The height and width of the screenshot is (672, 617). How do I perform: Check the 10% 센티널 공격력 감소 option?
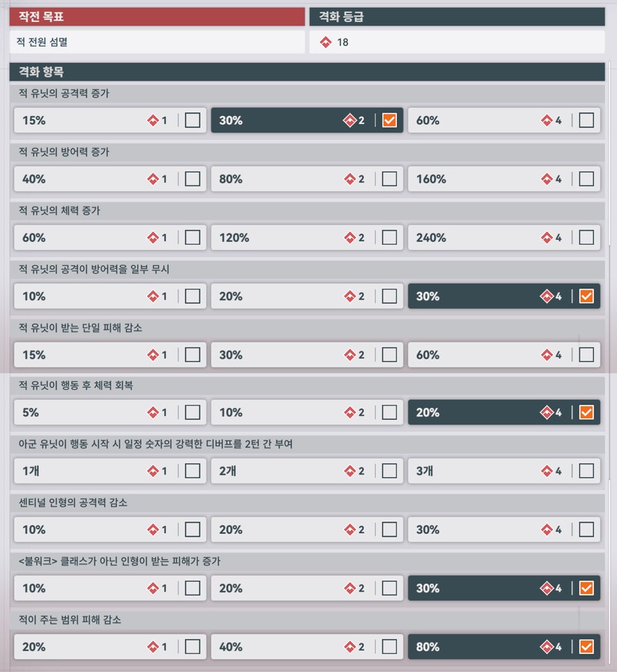(193, 530)
